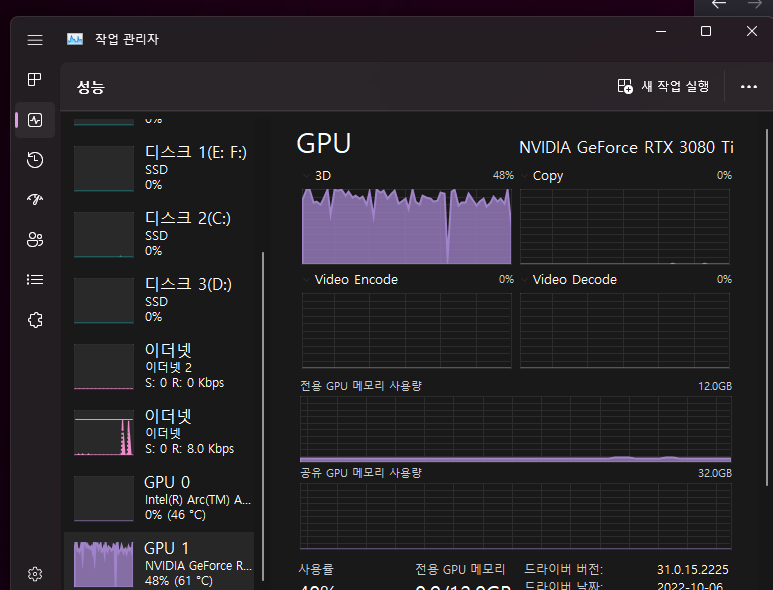Image resolution: width=773 pixels, height=590 pixels.
Task: Click the resource list vertical scrollbar
Action: click(x=263, y=400)
